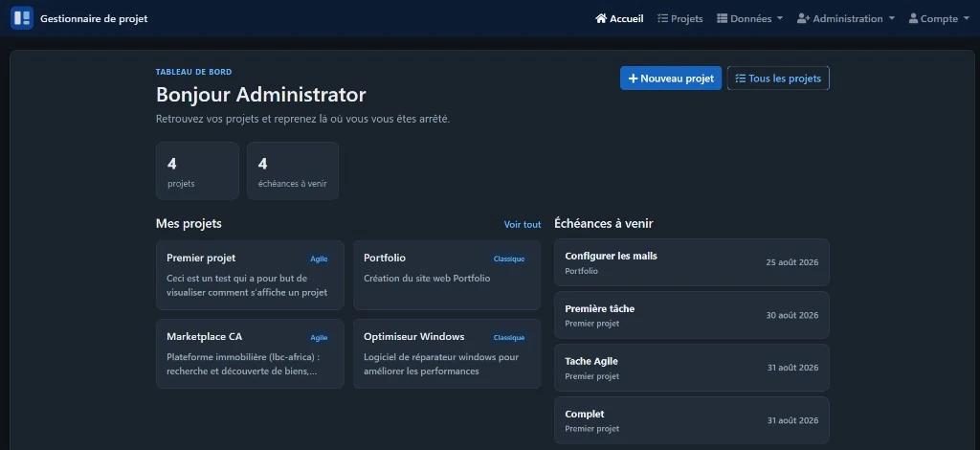Expand the Compte dropdown arrow

[x=967, y=19]
